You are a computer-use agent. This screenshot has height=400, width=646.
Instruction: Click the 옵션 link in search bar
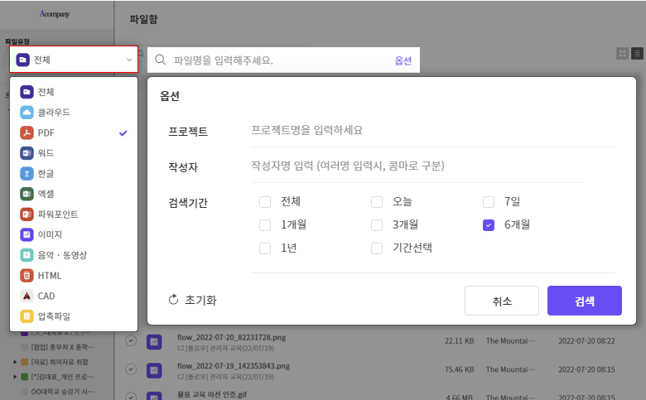(x=403, y=60)
